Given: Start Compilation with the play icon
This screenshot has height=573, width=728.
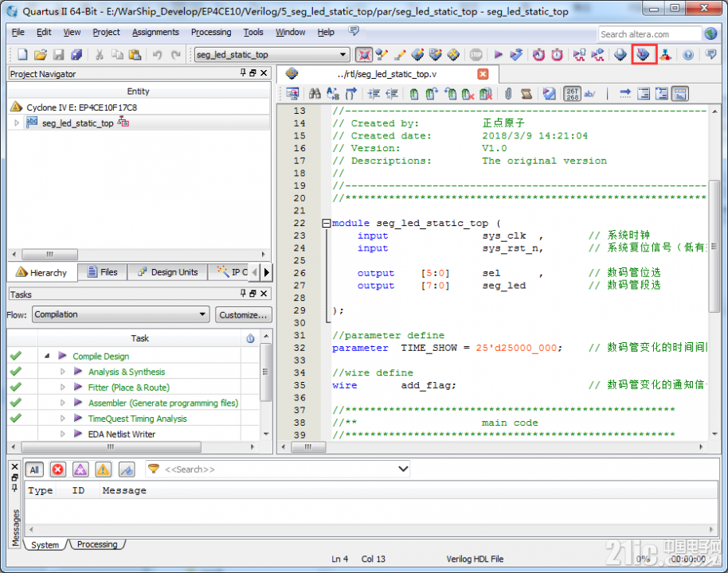Looking at the screenshot, I should click(498, 55).
